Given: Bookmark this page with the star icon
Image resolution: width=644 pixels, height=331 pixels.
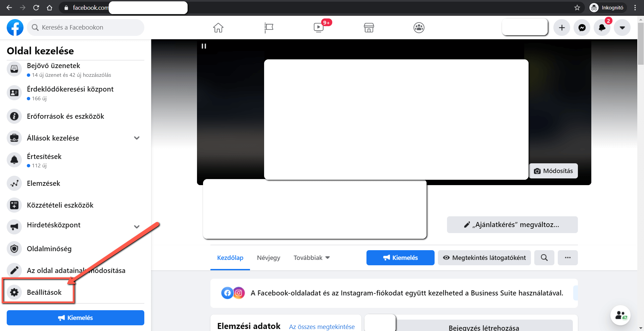Looking at the screenshot, I should tap(577, 7).
